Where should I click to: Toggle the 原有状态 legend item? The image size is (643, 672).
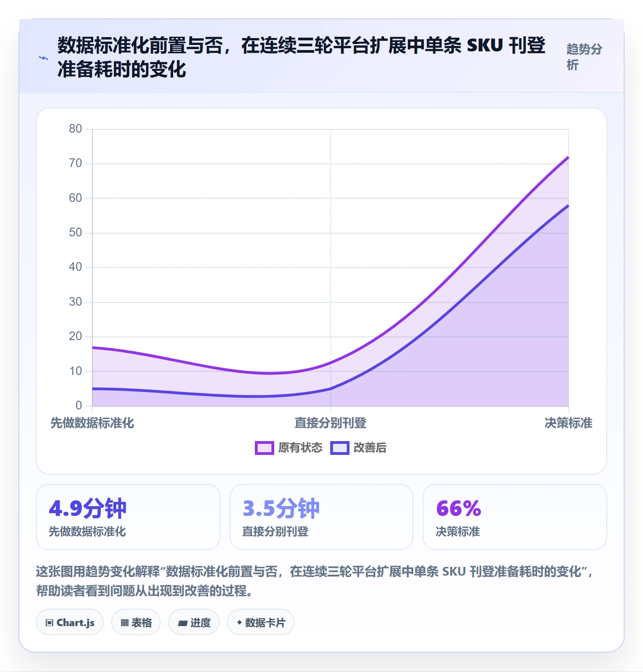[289, 448]
